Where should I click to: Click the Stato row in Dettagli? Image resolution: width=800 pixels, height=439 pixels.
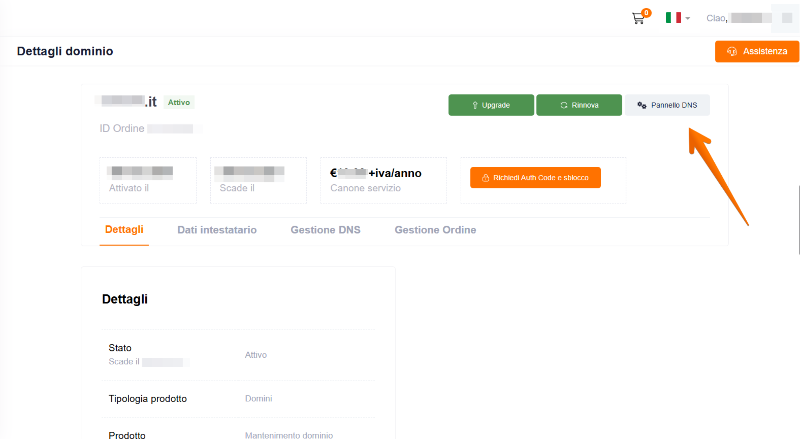(239, 354)
